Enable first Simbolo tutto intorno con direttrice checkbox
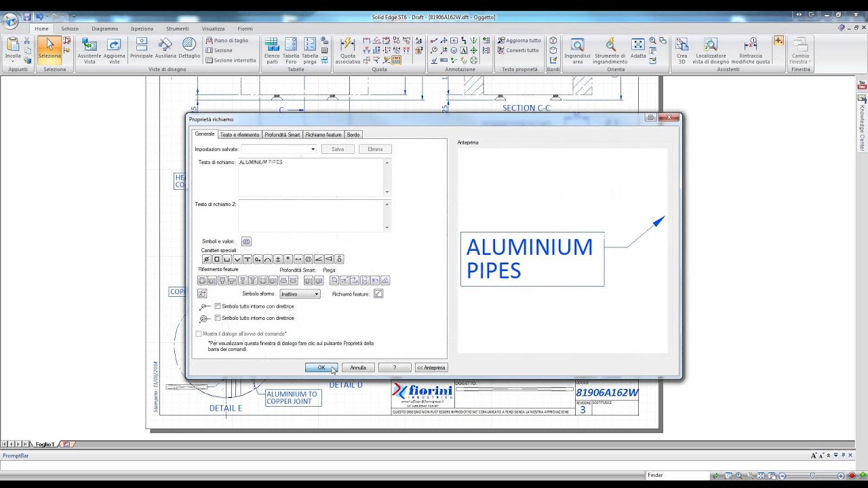 click(x=218, y=306)
